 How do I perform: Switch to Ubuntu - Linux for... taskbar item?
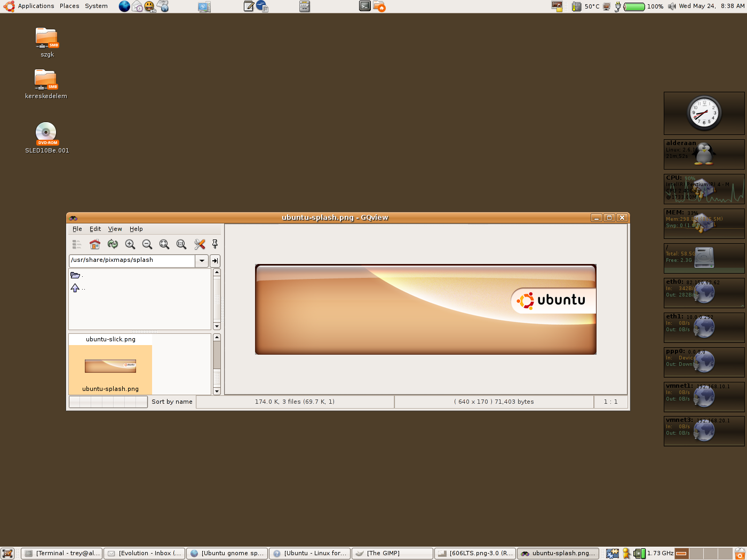click(x=310, y=554)
